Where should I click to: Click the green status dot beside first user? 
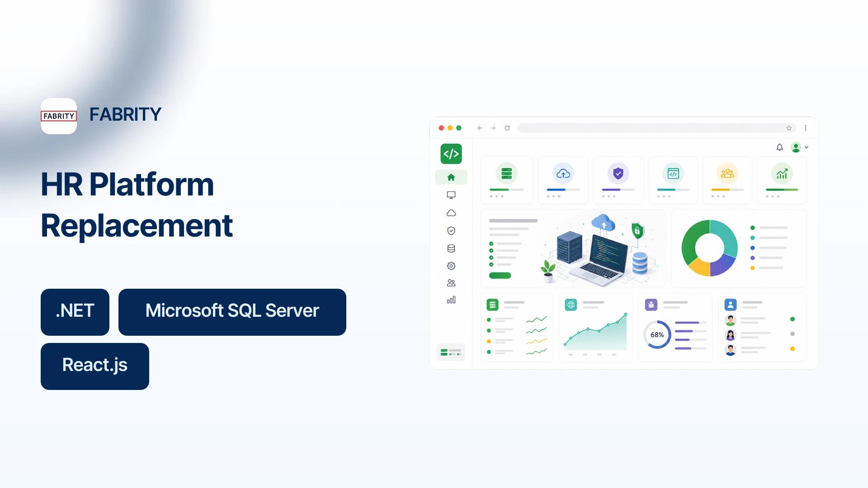coord(792,319)
